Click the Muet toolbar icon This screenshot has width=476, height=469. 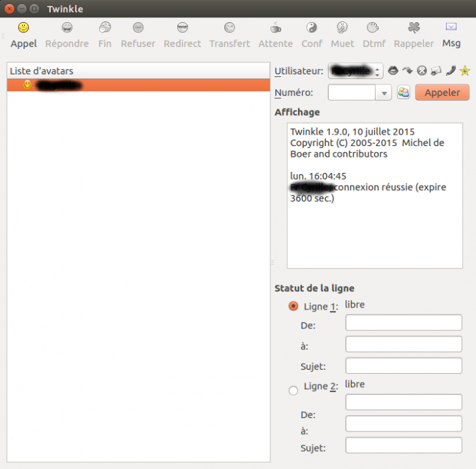[x=342, y=27]
